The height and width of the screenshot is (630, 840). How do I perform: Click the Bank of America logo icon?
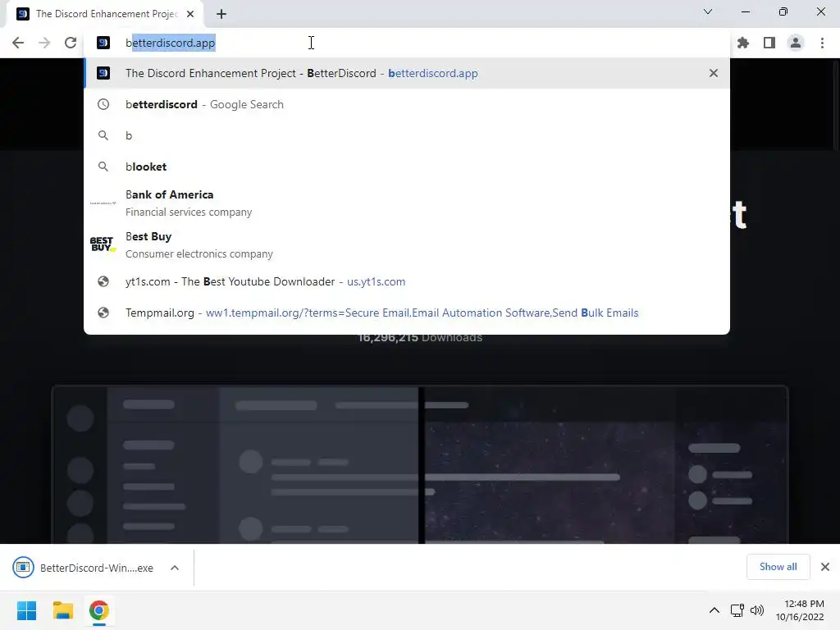pyautogui.click(x=103, y=203)
